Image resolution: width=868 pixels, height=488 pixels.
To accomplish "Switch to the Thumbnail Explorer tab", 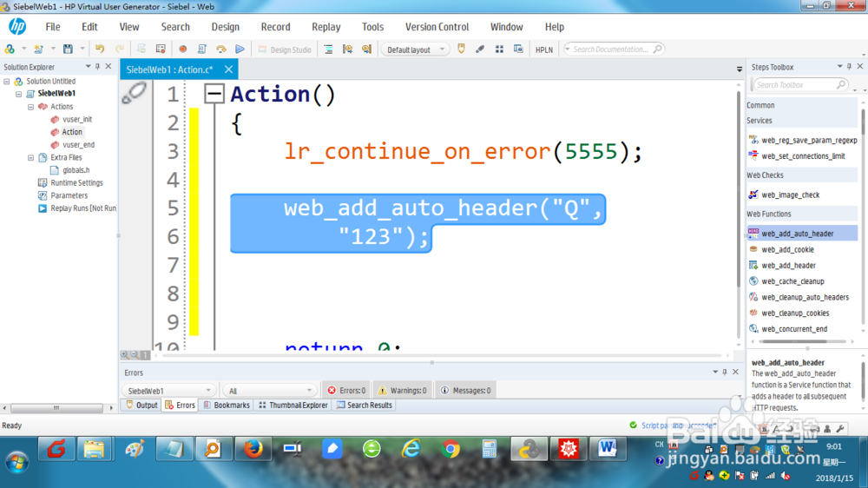I will click(x=293, y=405).
